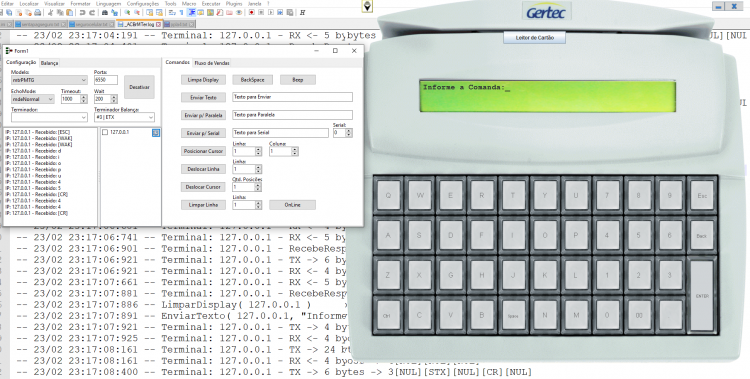Click the start macro recording red dot icon
The height and width of the screenshot is (379, 750).
tap(251, 12)
